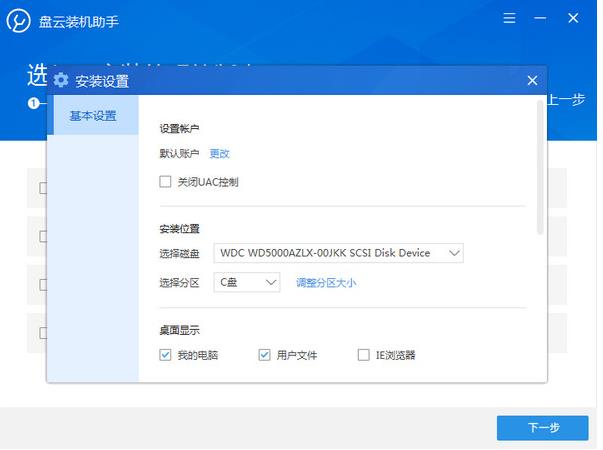The image size is (603, 450).
Task: Open the hamburger menu in title bar
Action: (x=510, y=20)
